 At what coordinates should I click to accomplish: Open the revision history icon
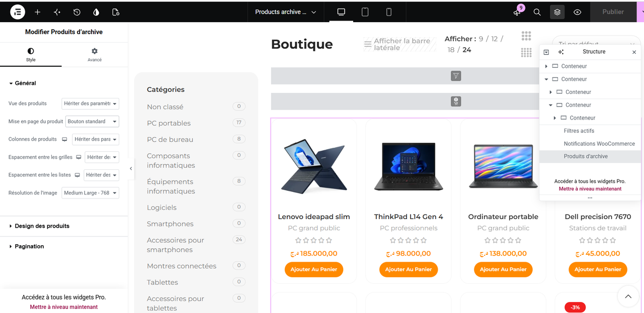(76, 12)
